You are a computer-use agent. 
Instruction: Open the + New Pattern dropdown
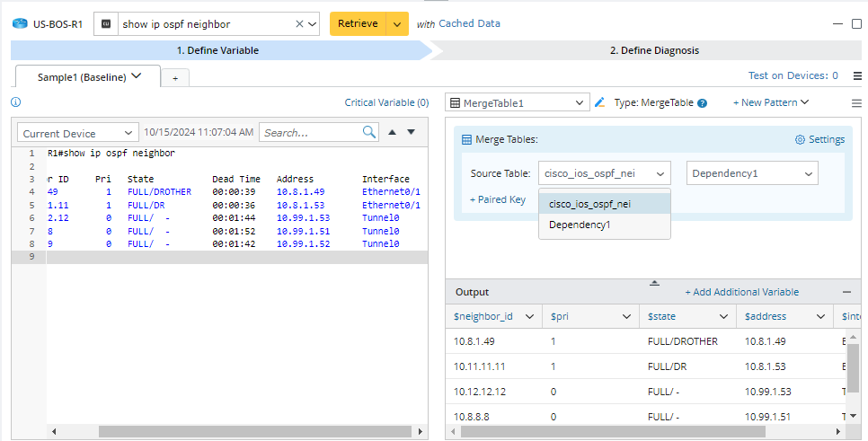click(x=771, y=103)
